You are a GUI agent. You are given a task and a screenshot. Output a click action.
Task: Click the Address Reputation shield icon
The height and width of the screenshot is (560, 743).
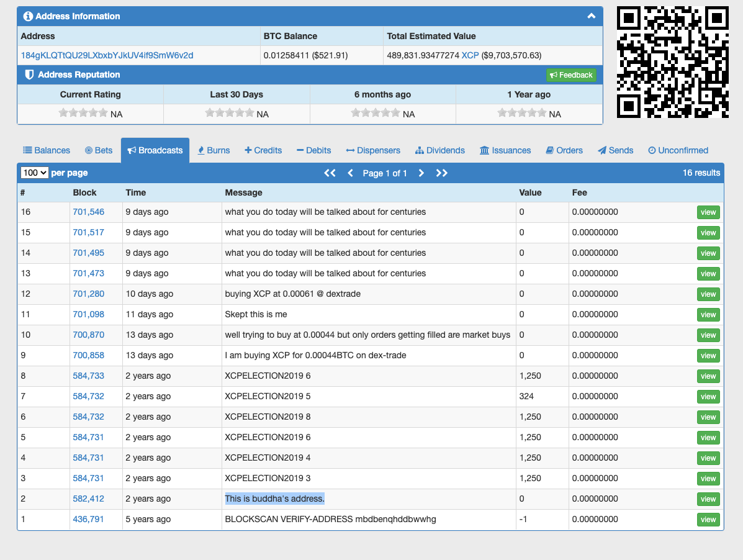coord(29,75)
